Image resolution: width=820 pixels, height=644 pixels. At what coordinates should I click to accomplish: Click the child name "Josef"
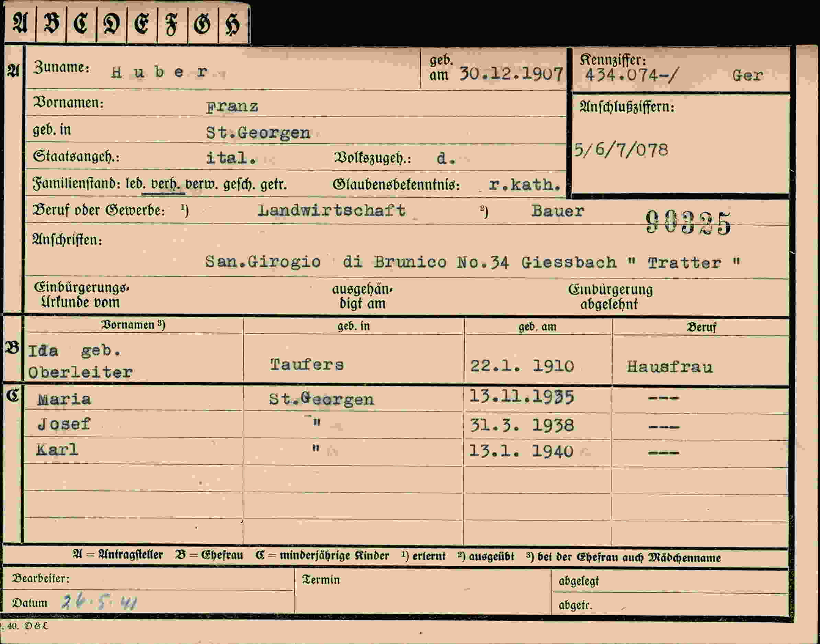click(64, 424)
